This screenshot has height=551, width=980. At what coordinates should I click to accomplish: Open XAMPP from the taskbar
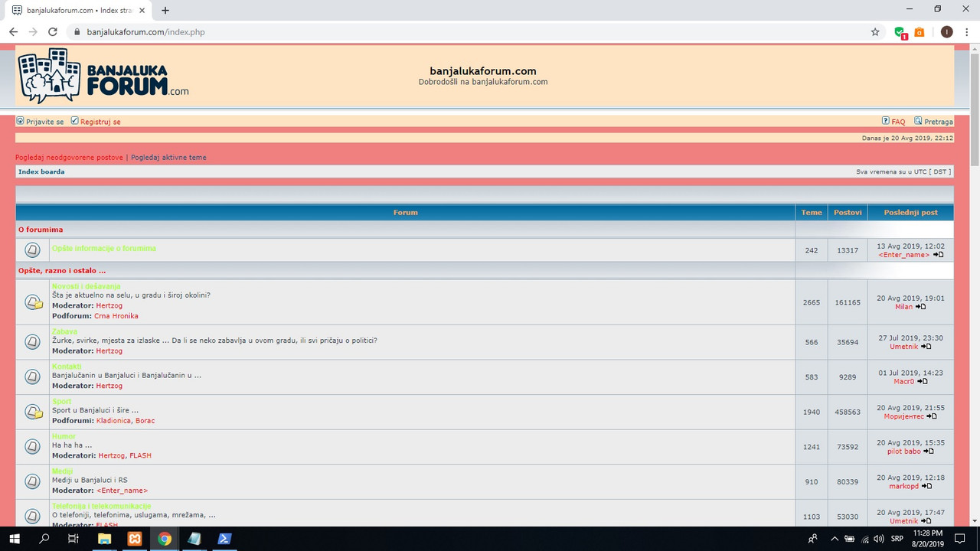(x=135, y=539)
